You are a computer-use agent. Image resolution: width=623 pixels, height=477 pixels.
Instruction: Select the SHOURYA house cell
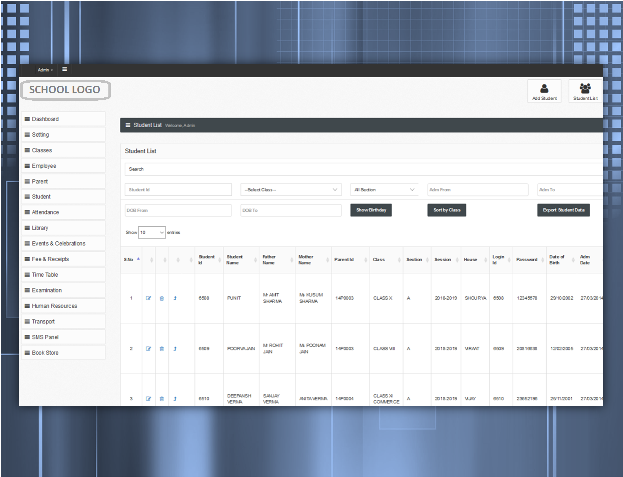pyautogui.click(x=476, y=298)
